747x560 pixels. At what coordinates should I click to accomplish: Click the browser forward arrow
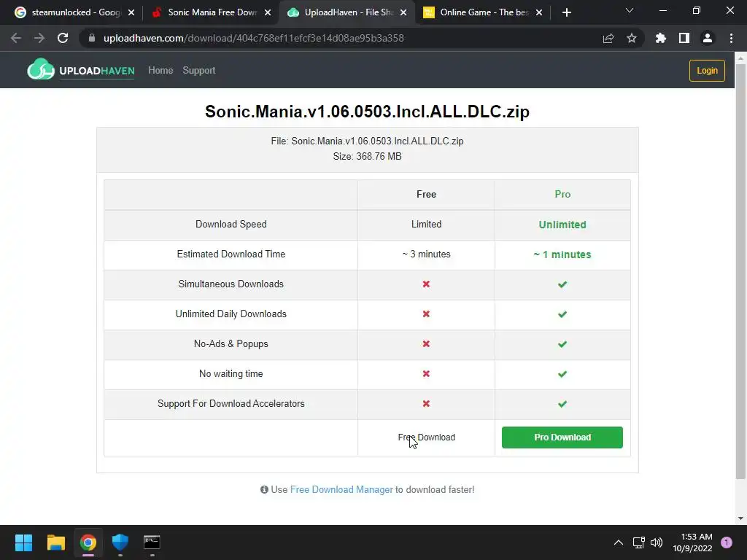39,38
